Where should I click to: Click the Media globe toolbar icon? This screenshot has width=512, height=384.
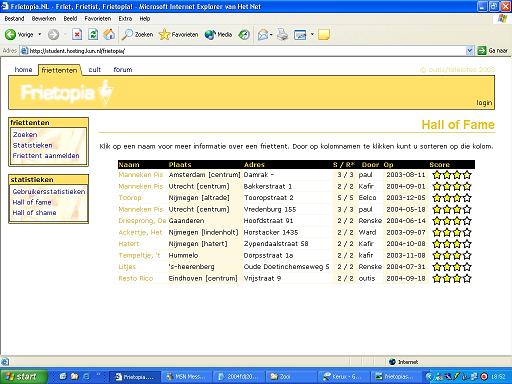[x=218, y=34]
